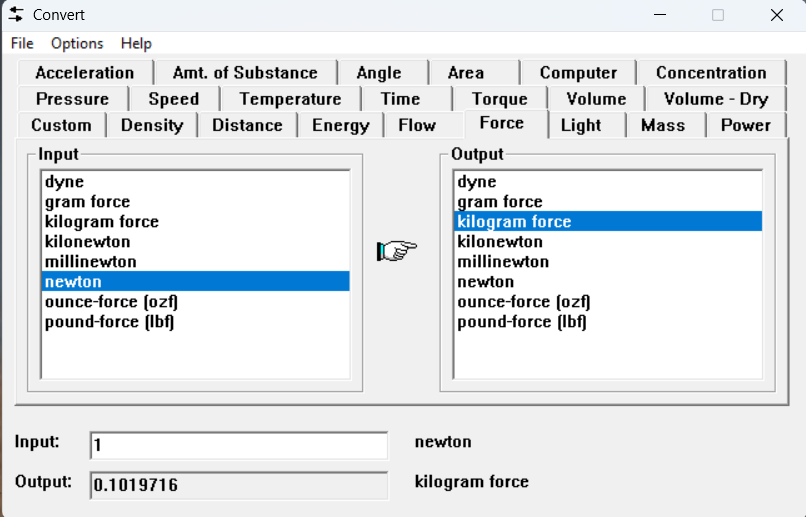This screenshot has height=517, width=806.
Task: Choose kilonewton in the Input list
Action: [x=87, y=242]
